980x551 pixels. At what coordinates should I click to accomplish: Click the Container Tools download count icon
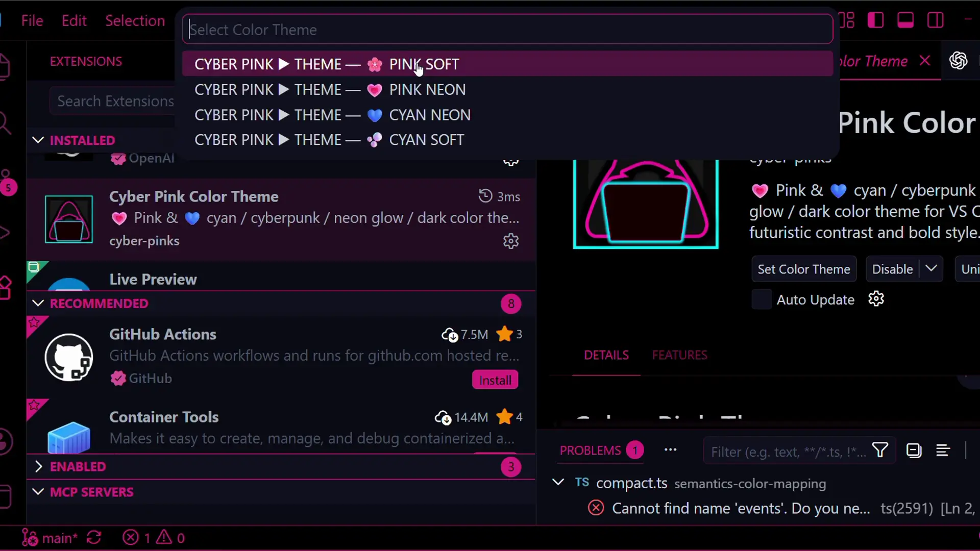(x=443, y=417)
